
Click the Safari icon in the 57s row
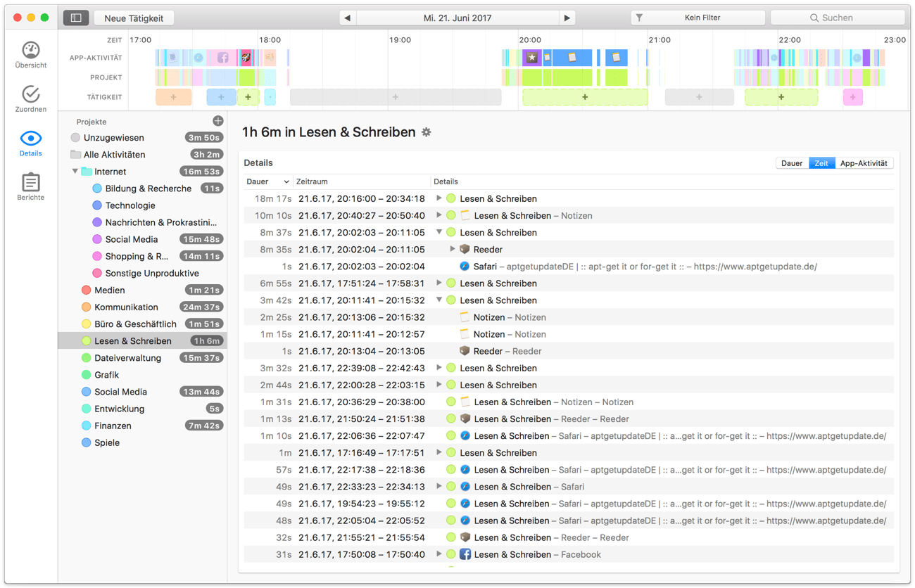[x=465, y=470]
